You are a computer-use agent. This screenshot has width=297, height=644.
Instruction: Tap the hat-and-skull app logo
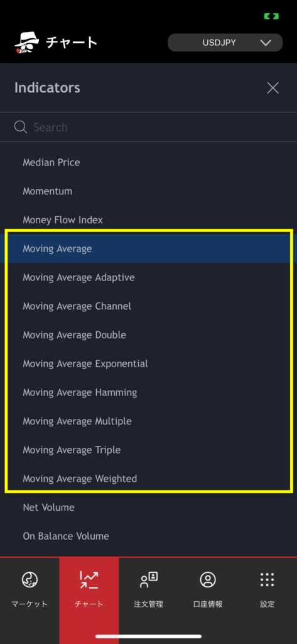[26, 42]
